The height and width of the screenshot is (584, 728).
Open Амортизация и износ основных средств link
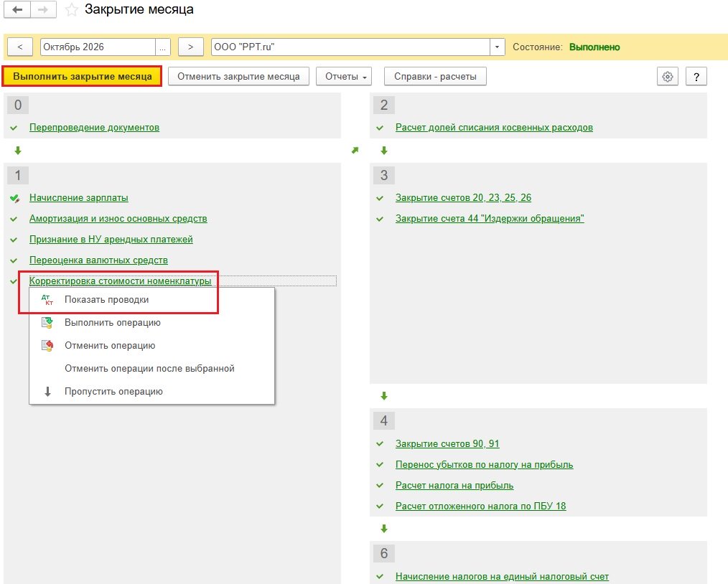click(x=118, y=219)
